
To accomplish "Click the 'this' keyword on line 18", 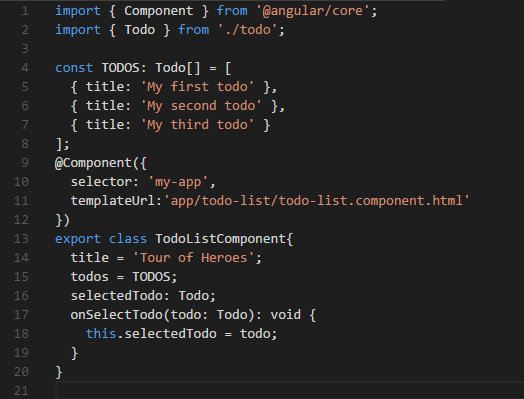I will 101,334.
